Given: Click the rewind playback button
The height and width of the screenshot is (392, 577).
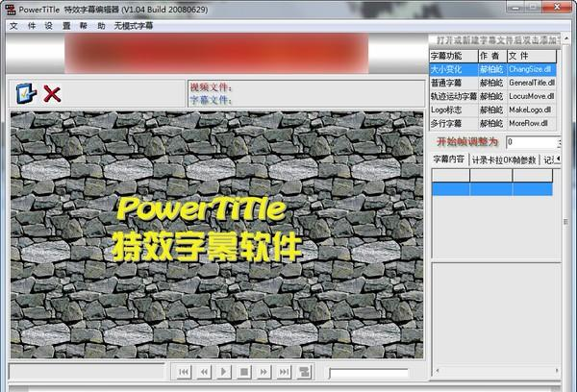Looking at the screenshot, I should (x=204, y=372).
